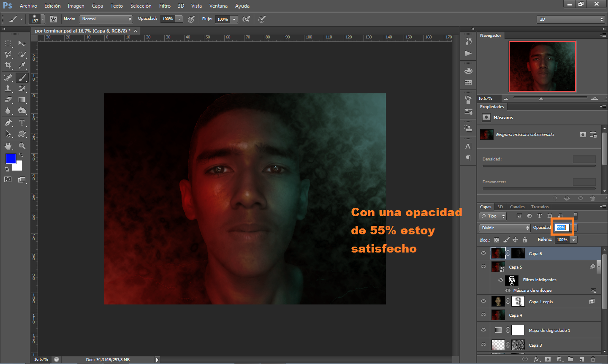Open Layers panel options menu

pos(603,207)
